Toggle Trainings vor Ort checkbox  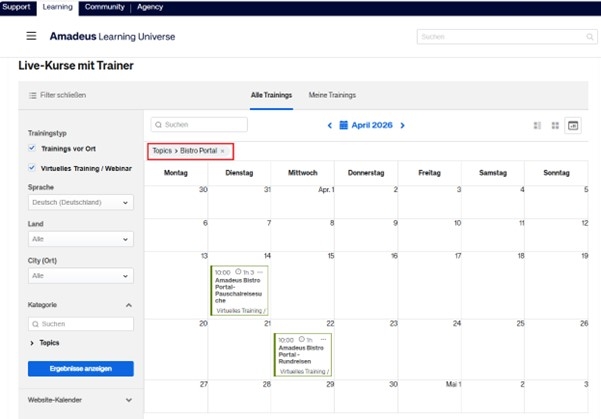32,149
